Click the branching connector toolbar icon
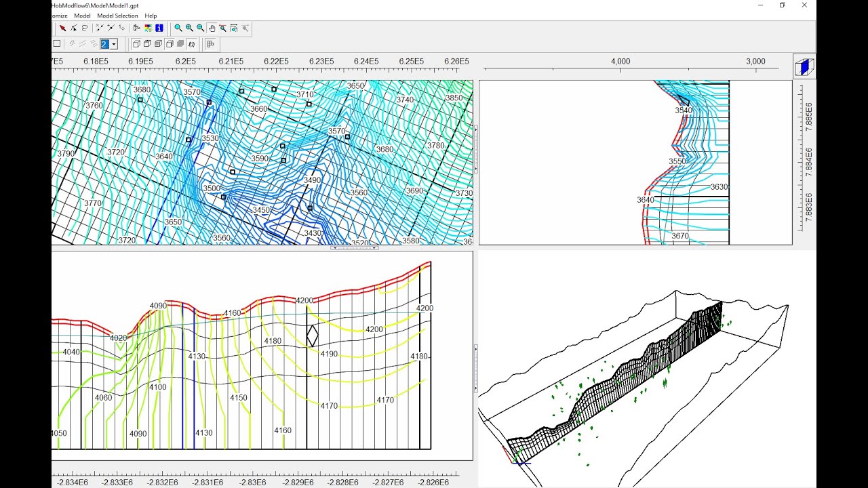Image resolution: width=868 pixels, height=488 pixels. point(136,28)
